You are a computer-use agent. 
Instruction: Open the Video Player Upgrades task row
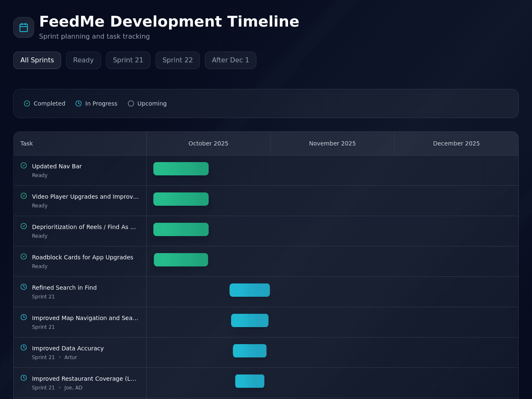coord(86,197)
